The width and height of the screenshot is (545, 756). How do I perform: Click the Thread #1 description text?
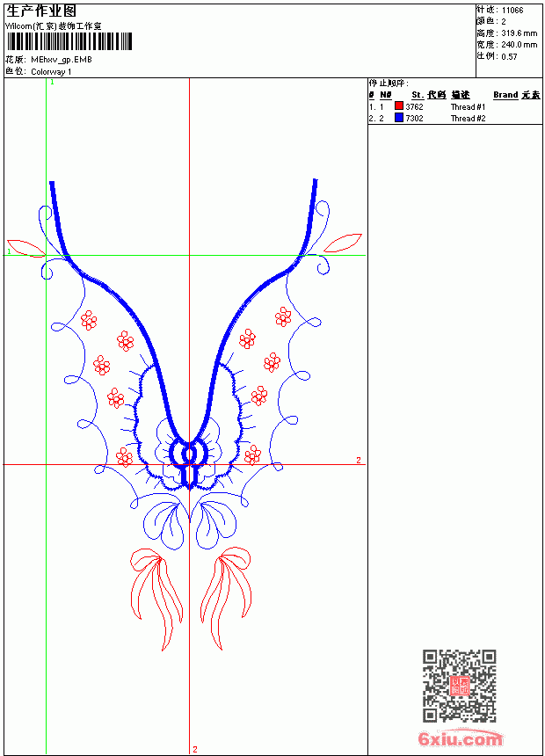tap(468, 107)
